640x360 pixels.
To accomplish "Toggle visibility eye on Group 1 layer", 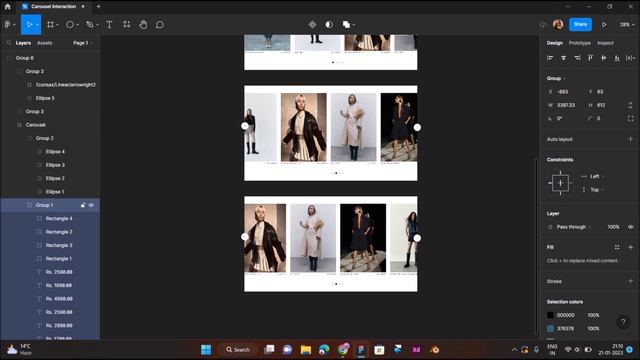I will click(91, 205).
